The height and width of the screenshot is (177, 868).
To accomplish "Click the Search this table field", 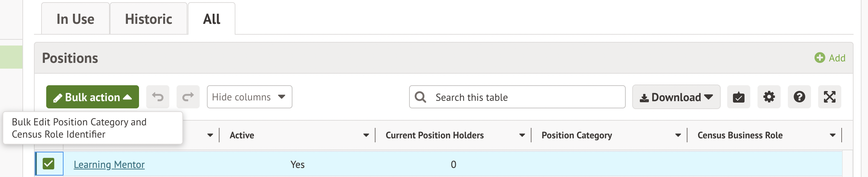I will (x=524, y=97).
